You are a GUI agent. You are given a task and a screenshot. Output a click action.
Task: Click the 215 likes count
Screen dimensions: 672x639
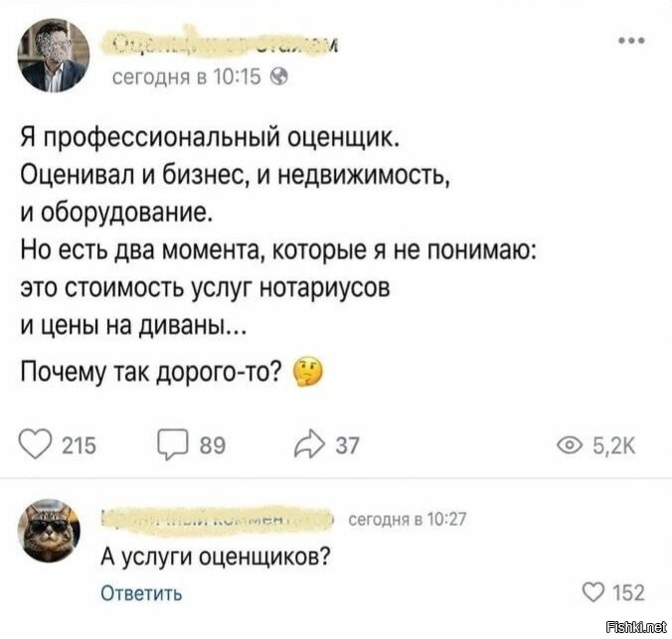(x=80, y=446)
